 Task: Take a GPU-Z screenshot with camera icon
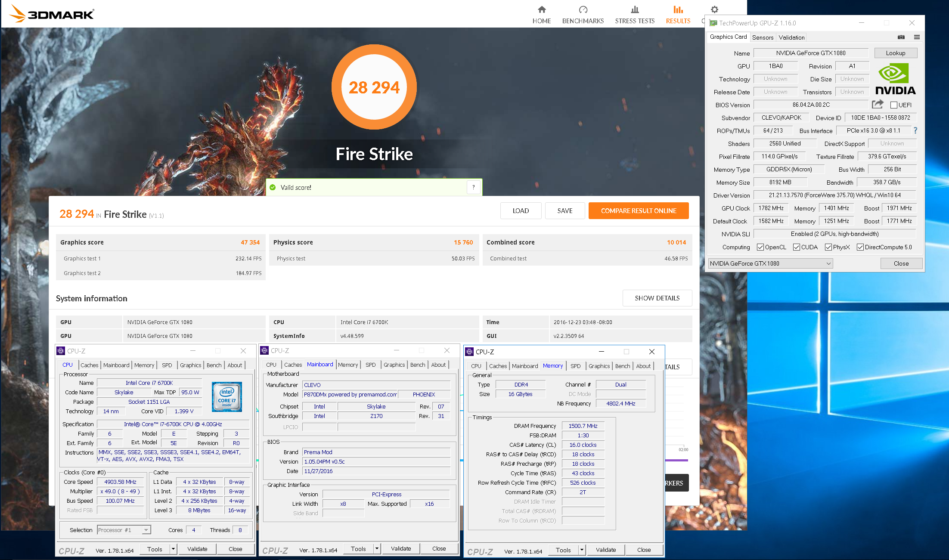[901, 37]
